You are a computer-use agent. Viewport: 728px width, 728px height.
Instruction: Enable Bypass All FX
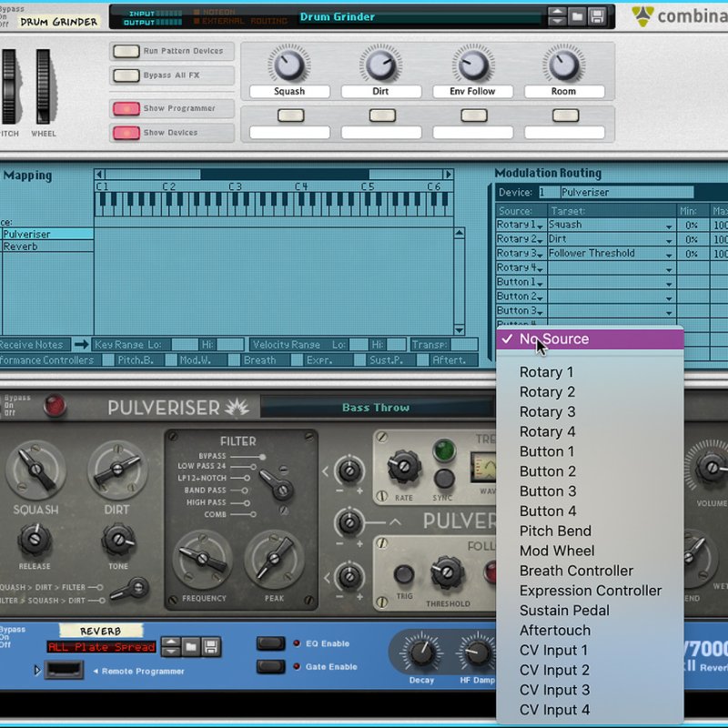[x=126, y=76]
